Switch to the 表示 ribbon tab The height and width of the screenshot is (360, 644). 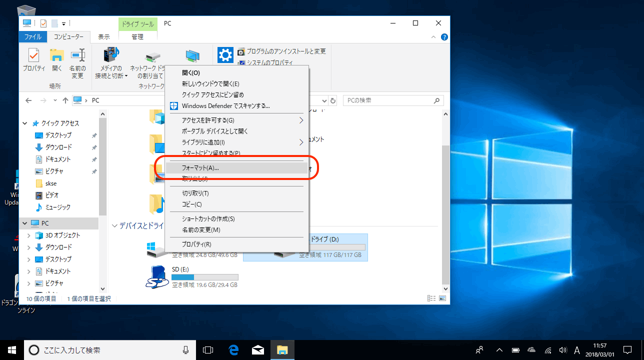[x=104, y=37]
